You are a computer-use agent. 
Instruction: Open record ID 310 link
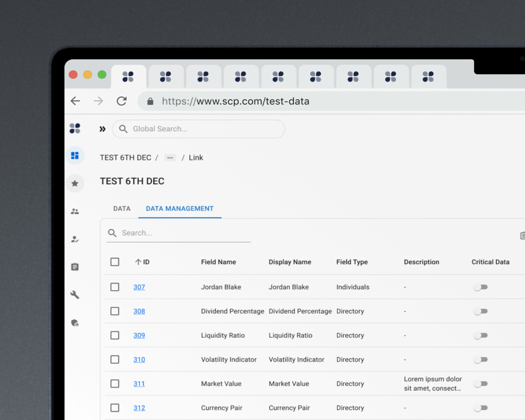coord(139,360)
